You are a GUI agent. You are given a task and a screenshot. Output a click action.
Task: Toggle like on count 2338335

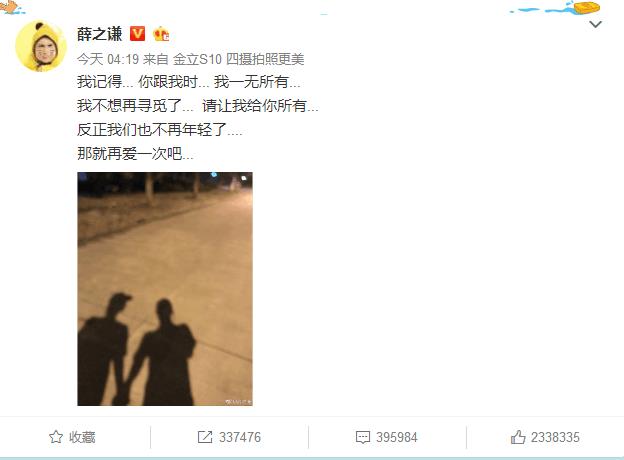point(555,437)
